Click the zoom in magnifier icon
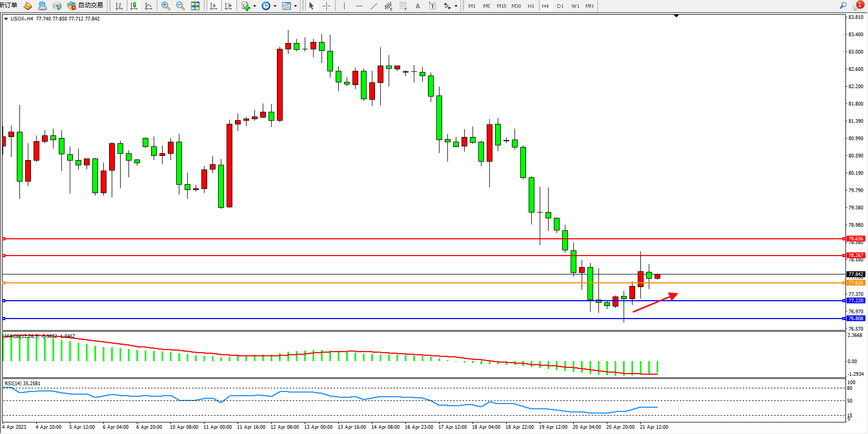 coord(166,6)
